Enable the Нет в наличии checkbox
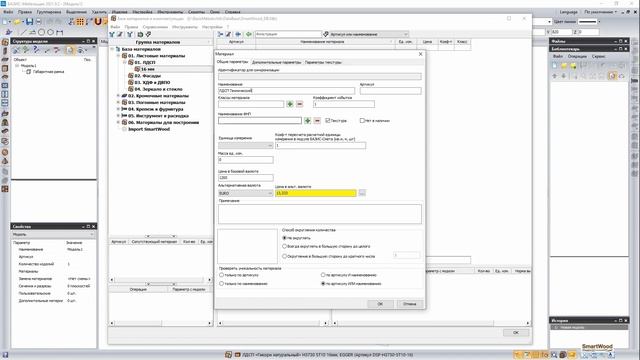This screenshot has width=640, height=360. (362, 120)
